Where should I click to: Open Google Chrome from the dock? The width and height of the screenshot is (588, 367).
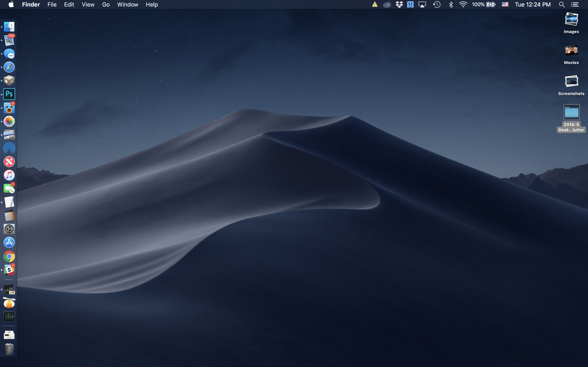point(9,256)
